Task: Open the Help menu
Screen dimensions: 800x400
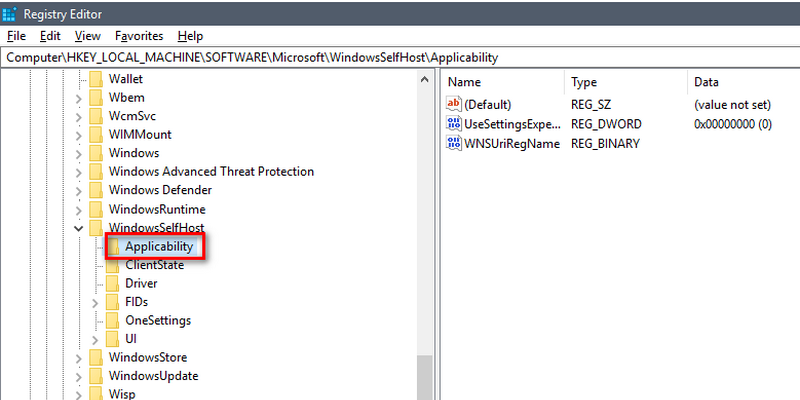Action: [190, 36]
